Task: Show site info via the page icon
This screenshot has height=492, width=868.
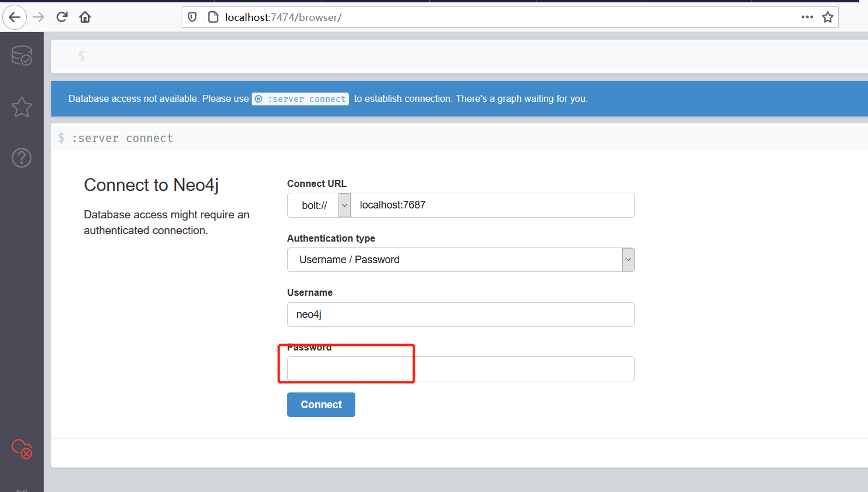Action: coord(213,17)
